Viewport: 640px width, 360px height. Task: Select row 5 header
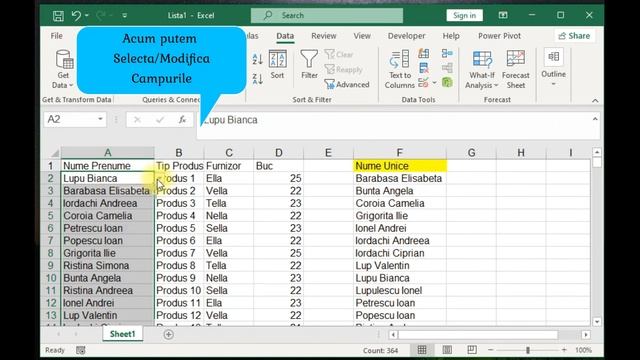click(x=51, y=216)
